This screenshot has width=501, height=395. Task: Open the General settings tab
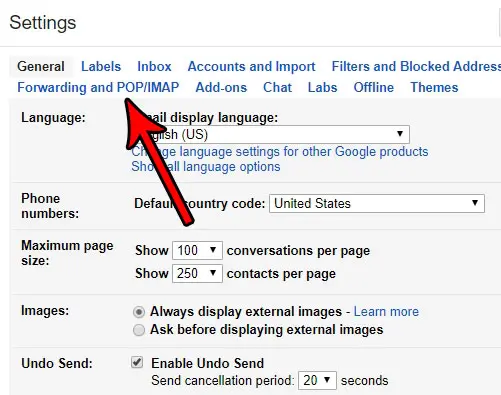click(41, 66)
